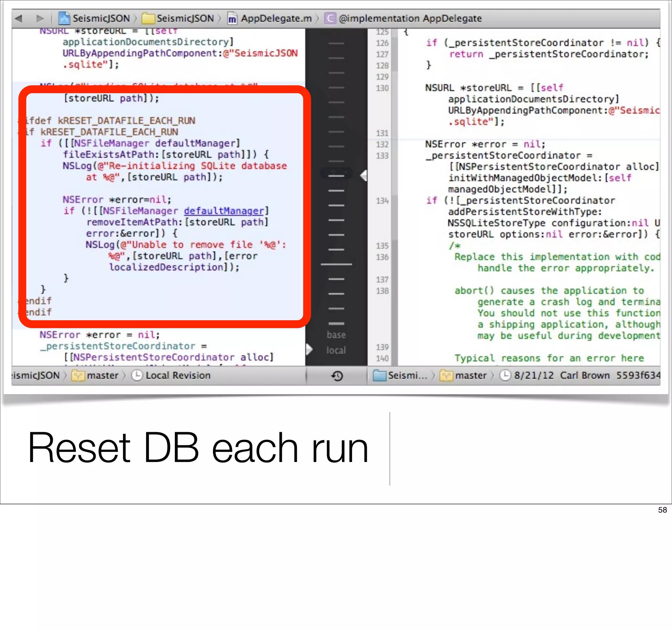Select the base revision marker in timeline

[x=336, y=335]
